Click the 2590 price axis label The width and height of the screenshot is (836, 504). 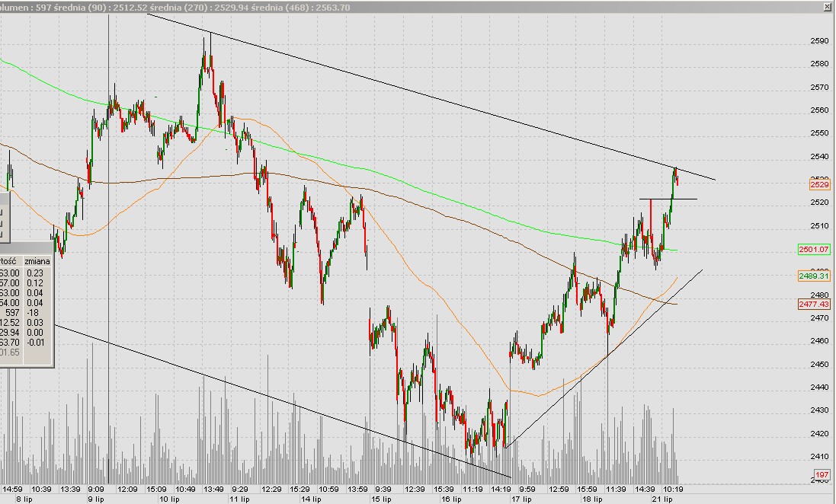click(819, 40)
